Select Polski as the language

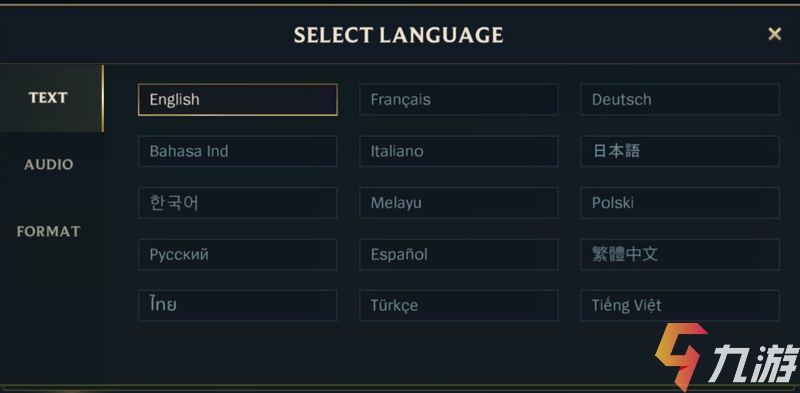click(x=680, y=203)
